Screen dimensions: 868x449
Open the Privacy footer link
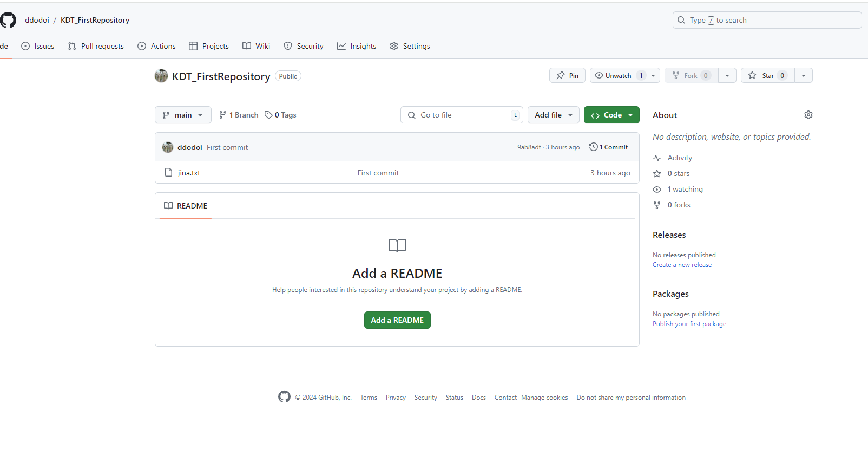pos(396,398)
